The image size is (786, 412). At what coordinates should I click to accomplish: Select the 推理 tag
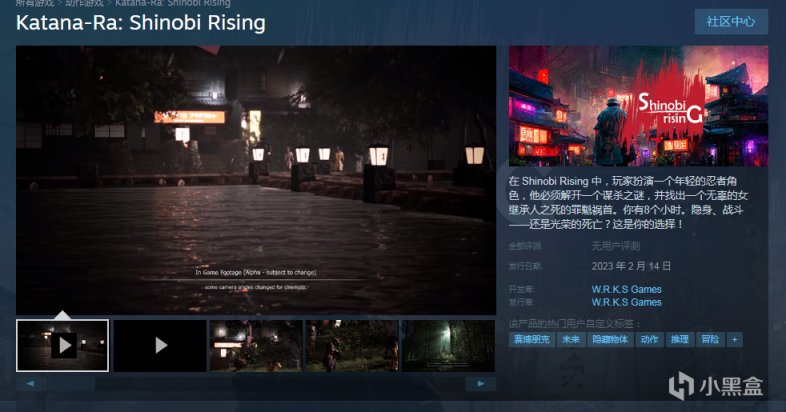coord(680,340)
